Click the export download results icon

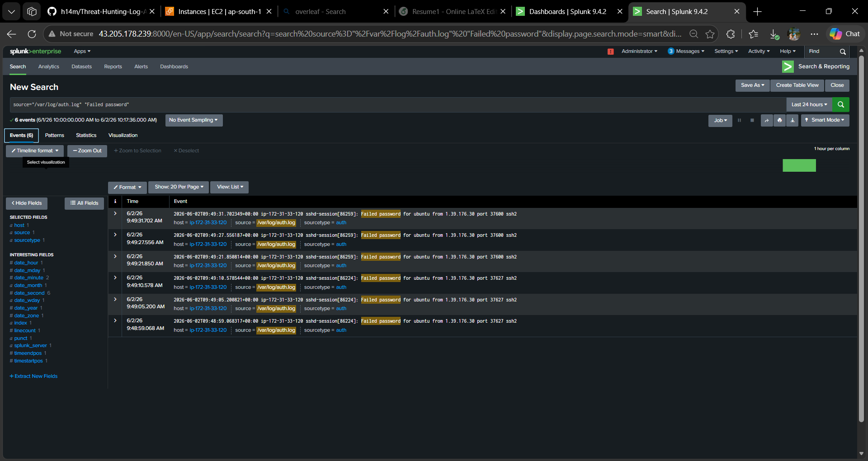792,120
